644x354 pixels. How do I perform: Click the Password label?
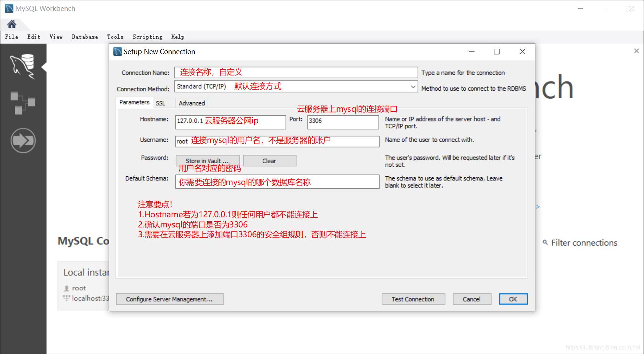pyautogui.click(x=155, y=158)
